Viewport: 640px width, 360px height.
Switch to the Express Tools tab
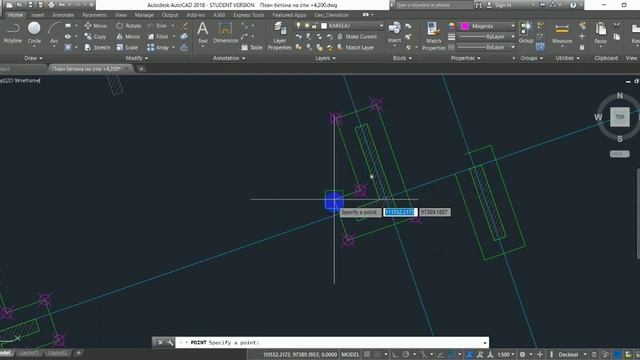point(249,15)
